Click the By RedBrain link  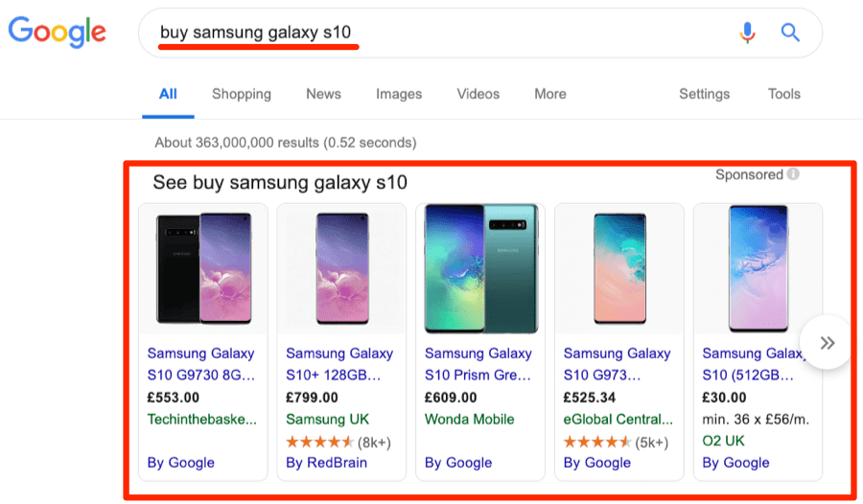pyautogui.click(x=326, y=463)
